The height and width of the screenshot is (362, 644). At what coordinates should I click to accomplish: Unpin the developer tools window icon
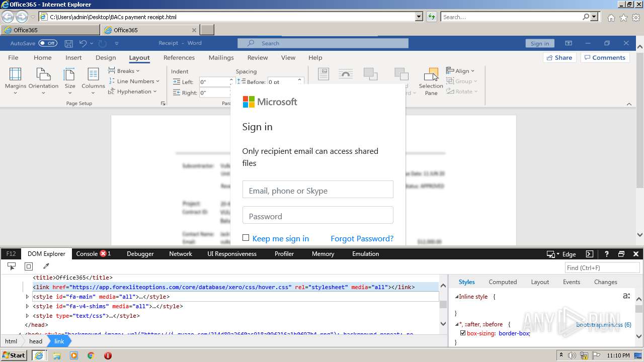[621, 254]
